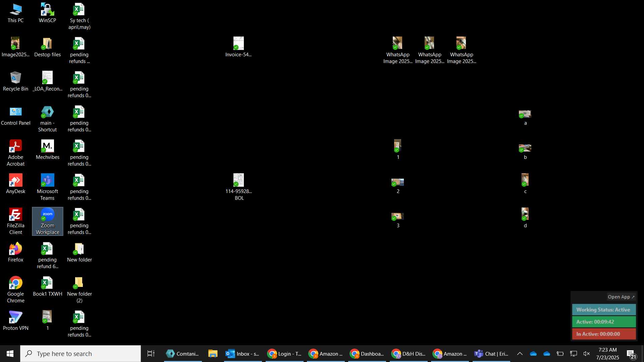Click Open App in tracker widget

pos(621,297)
